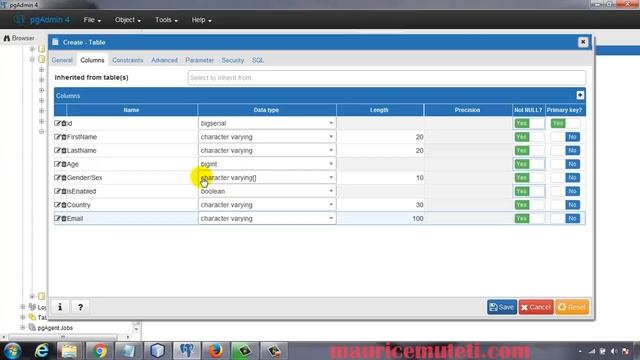Edit the Country column row
Image resolution: width=640 pixels, height=360 pixels.
57,205
